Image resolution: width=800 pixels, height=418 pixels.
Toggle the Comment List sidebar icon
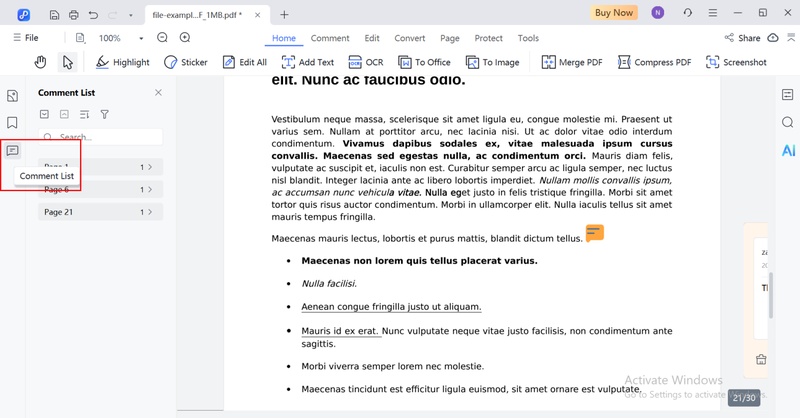pos(12,151)
